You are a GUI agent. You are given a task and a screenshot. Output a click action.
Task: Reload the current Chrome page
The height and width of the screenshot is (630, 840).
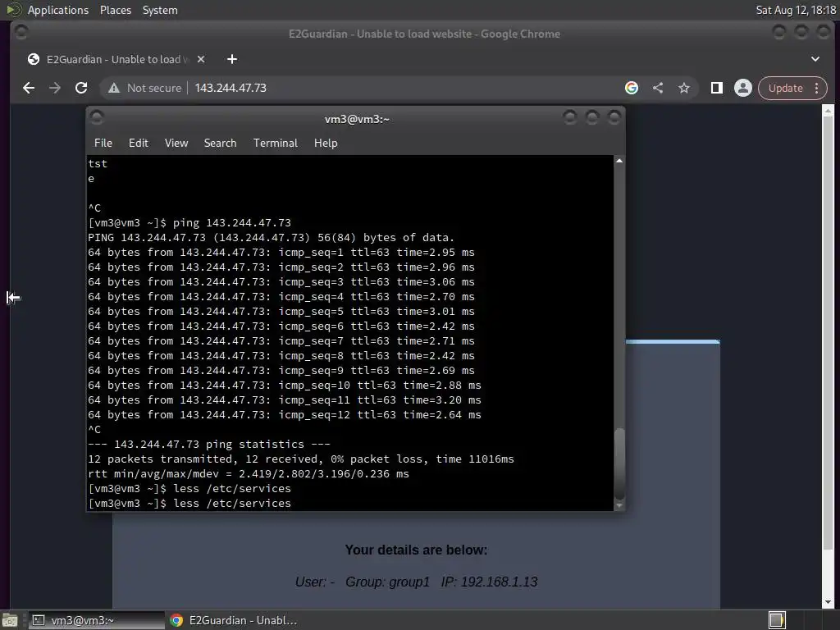pyautogui.click(x=81, y=88)
